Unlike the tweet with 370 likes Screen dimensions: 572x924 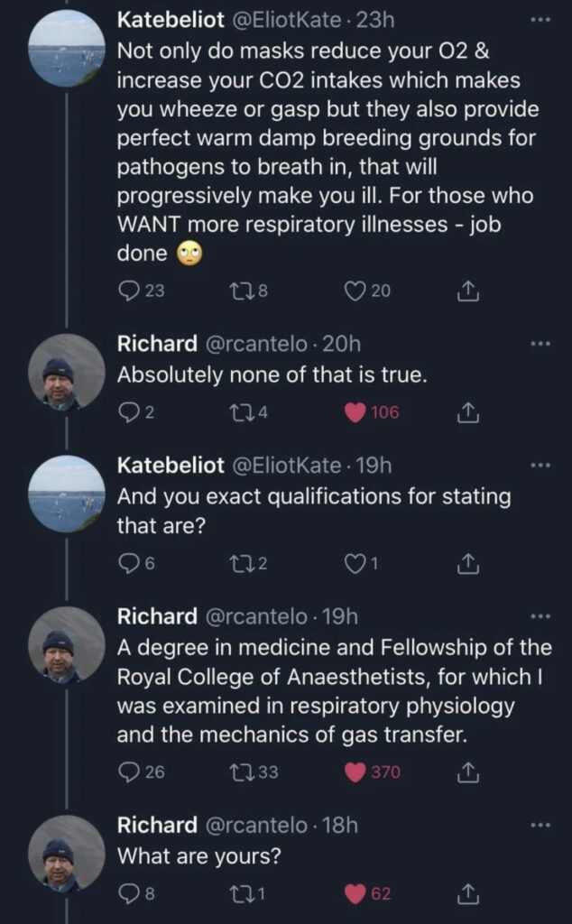(x=355, y=772)
